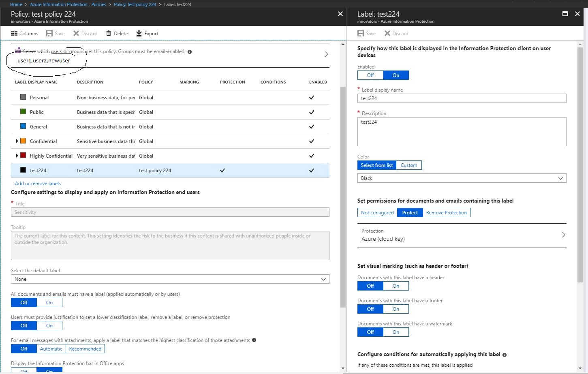Click Add or remove labels link
Image resolution: width=588 pixels, height=374 pixels.
point(38,184)
